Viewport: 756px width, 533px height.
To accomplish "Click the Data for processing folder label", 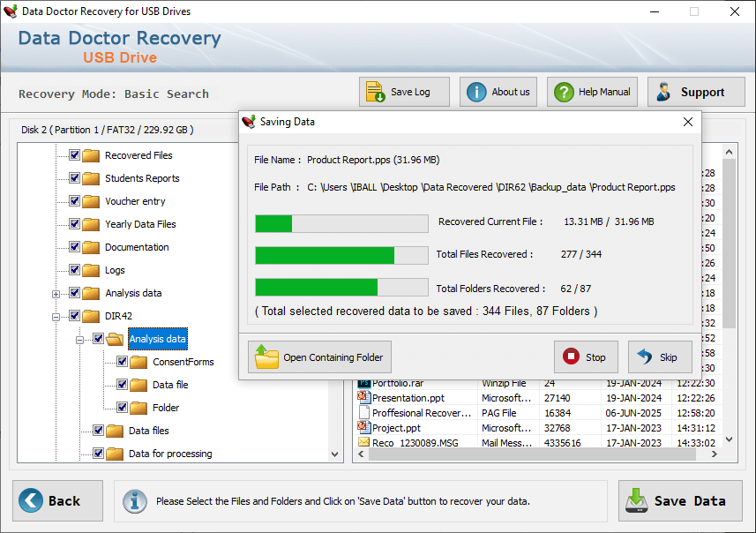I will coord(170,454).
